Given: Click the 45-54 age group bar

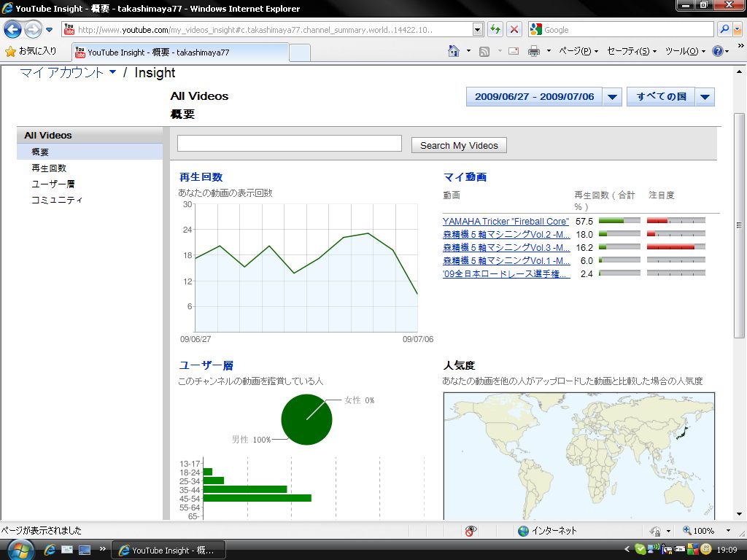Looking at the screenshot, I should tap(258, 498).
